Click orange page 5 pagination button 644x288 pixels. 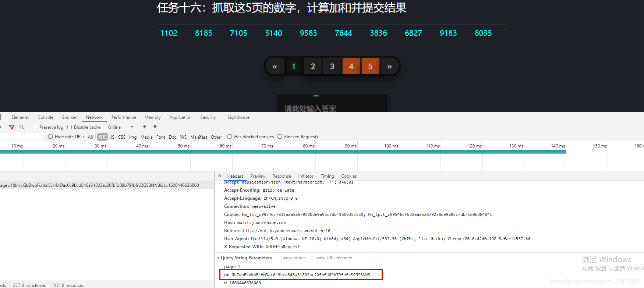click(370, 66)
